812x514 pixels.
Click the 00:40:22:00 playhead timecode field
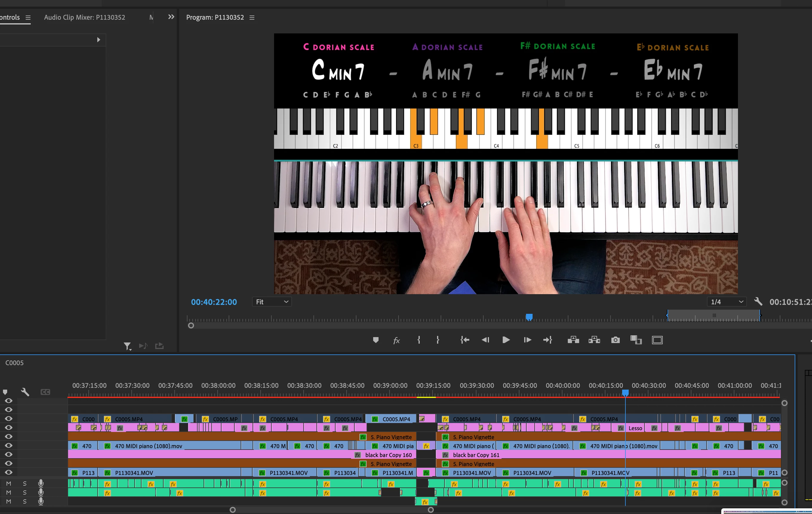pos(214,302)
